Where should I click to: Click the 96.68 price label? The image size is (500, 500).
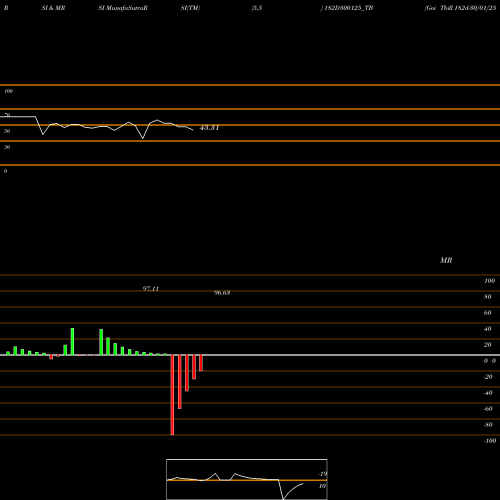click(x=222, y=293)
